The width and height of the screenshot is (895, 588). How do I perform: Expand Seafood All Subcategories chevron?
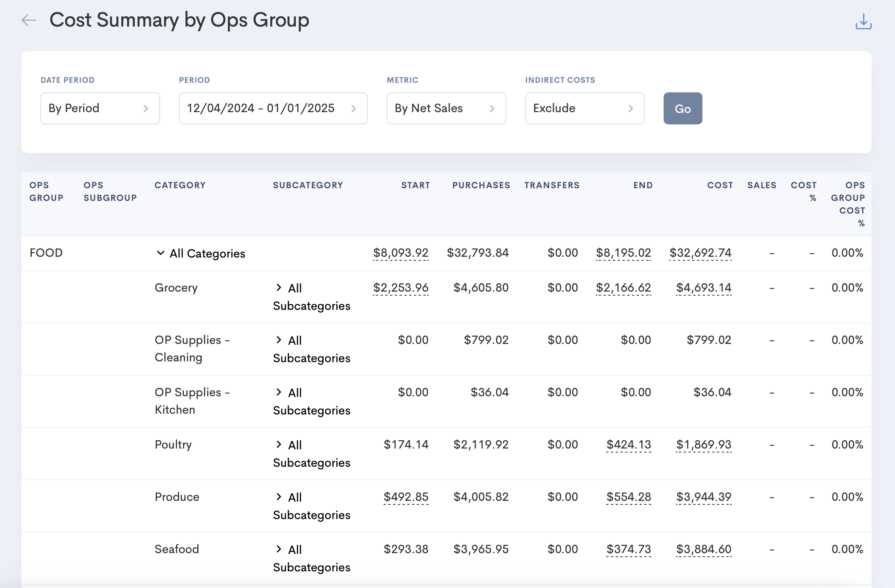tap(279, 549)
